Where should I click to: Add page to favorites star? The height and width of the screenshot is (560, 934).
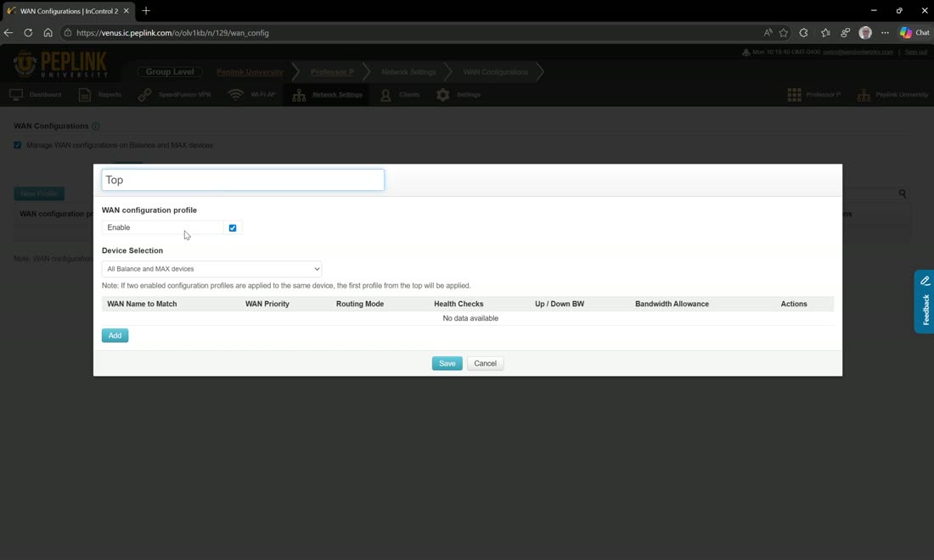[x=784, y=33]
